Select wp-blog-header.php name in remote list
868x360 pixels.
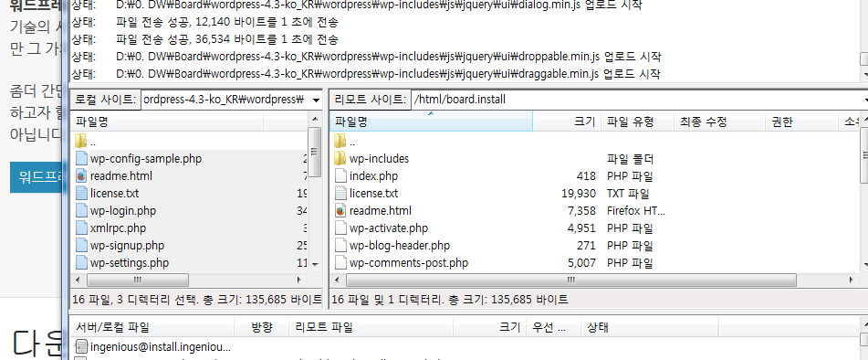(x=400, y=245)
